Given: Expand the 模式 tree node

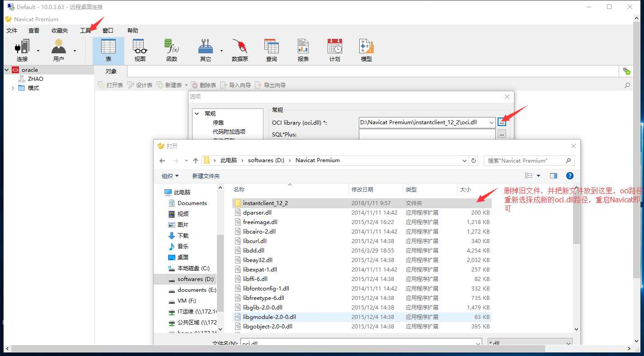Looking at the screenshot, I should pyautogui.click(x=13, y=88).
